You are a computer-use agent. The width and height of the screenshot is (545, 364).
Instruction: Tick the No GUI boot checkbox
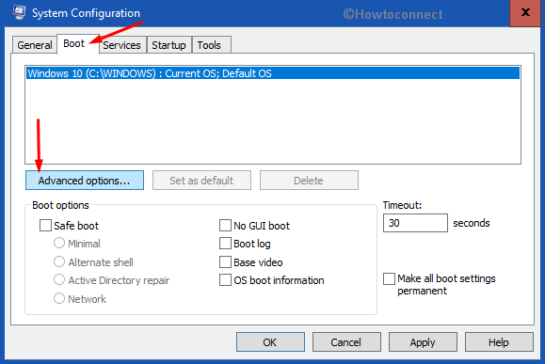coord(225,225)
